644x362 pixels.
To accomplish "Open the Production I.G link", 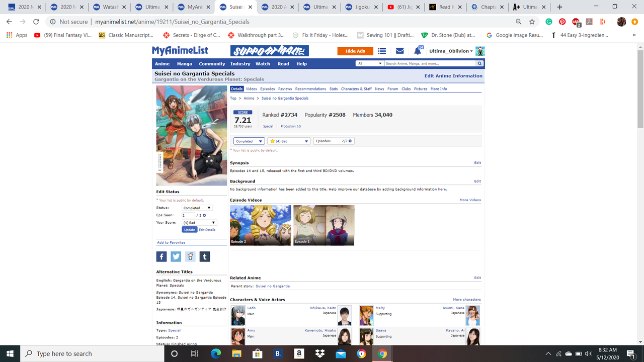I will click(291, 126).
